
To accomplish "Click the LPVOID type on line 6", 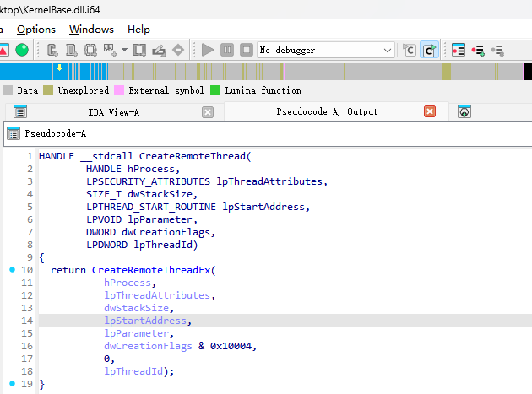I will (x=104, y=219).
